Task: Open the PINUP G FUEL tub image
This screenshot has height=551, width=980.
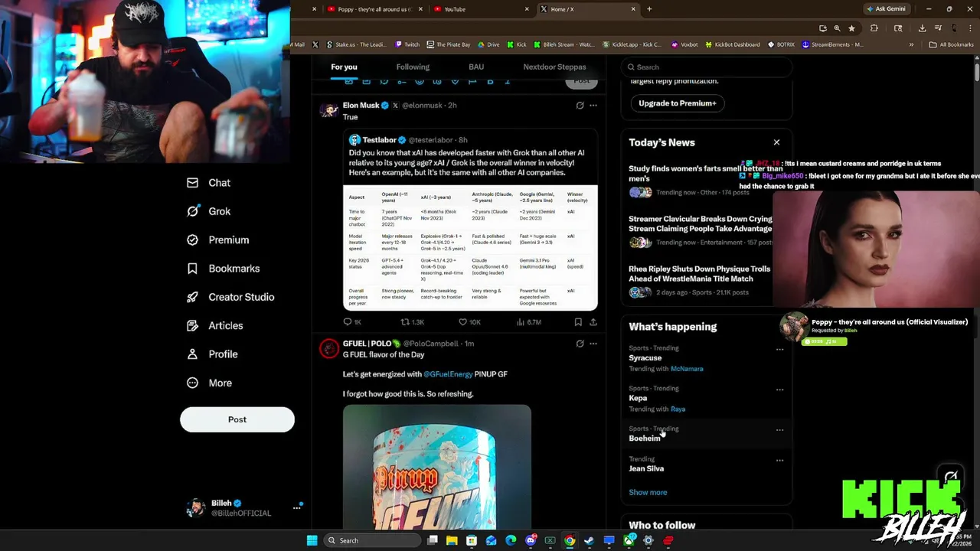Action: point(437,467)
